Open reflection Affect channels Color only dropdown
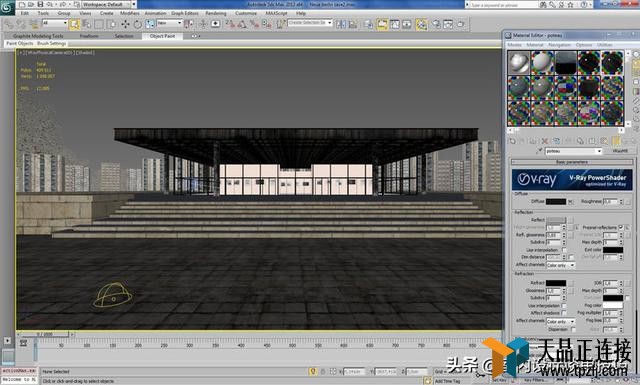Image resolution: width=640 pixels, height=385 pixels. [561, 265]
